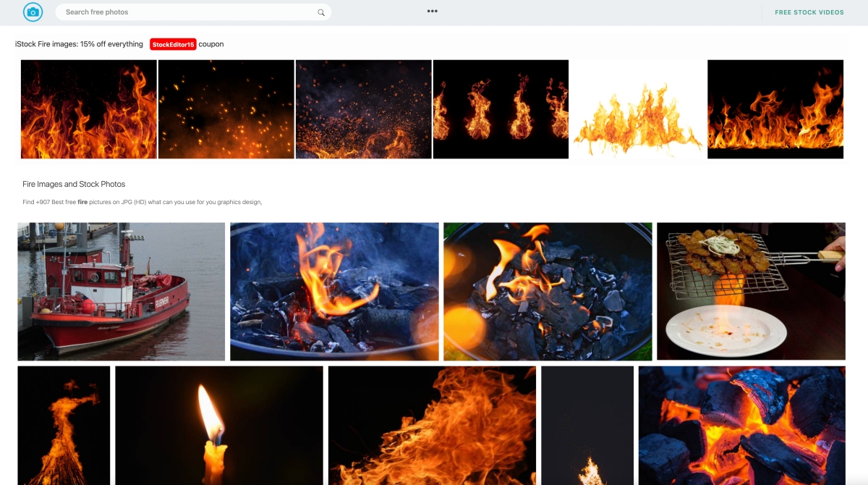
Task: Click the StockEditor15 coupon badge
Action: click(173, 44)
